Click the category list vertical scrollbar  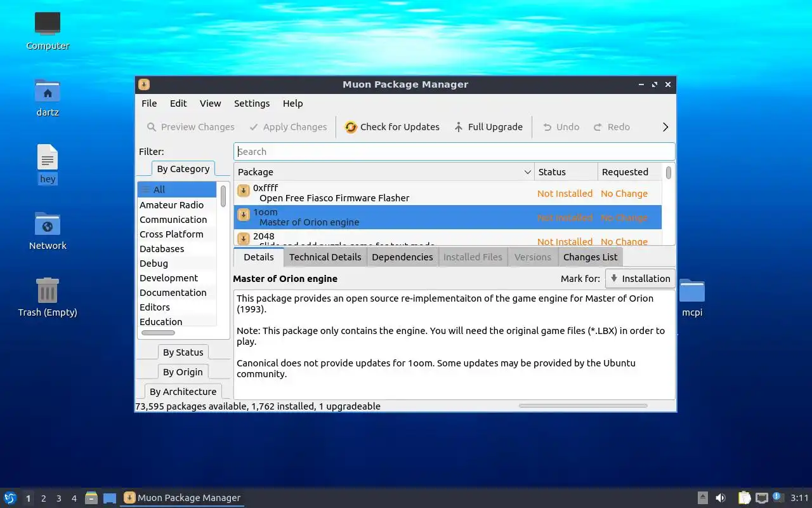point(223,196)
